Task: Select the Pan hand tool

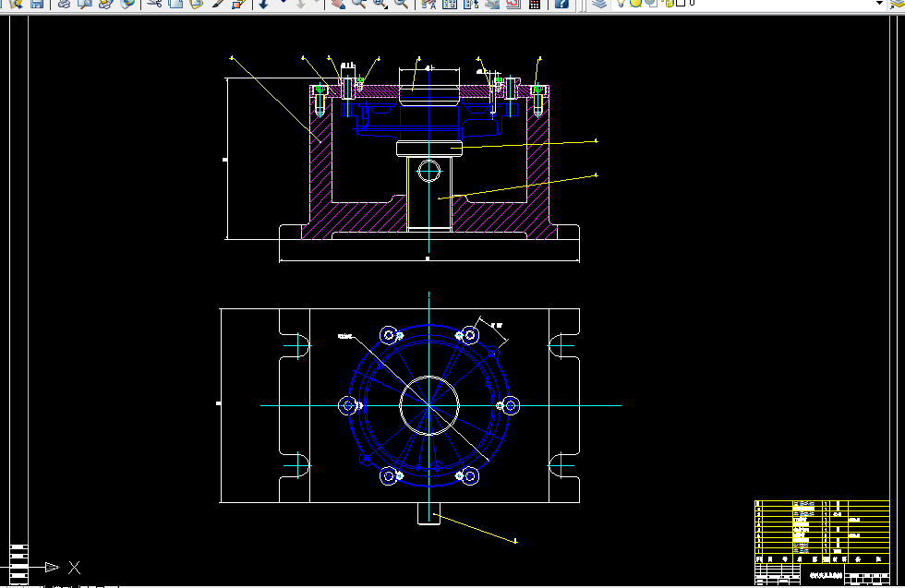Action: [x=338, y=4]
